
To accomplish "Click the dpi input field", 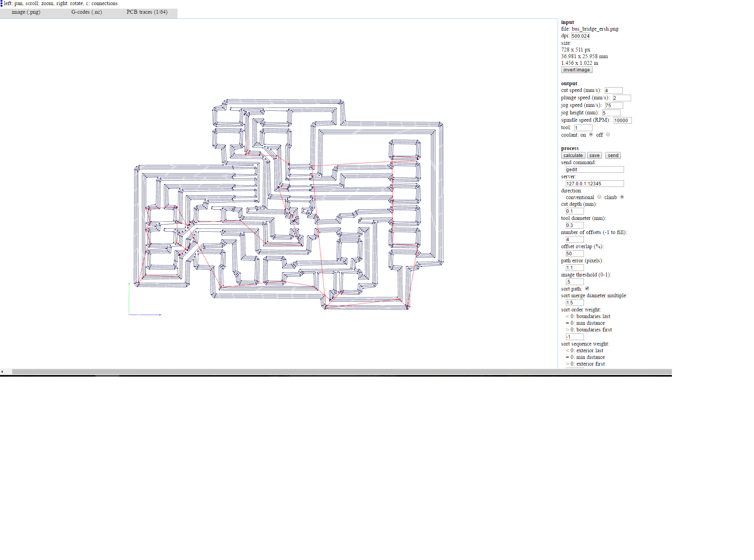I will point(580,36).
